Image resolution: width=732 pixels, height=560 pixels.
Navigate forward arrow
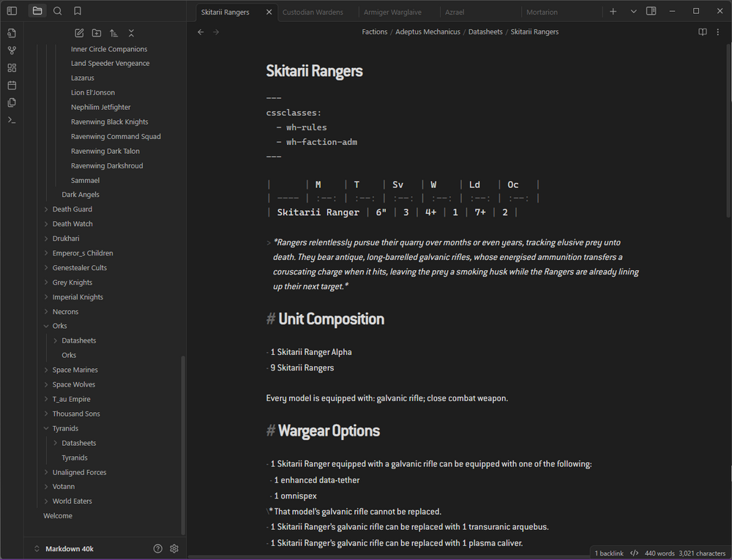click(216, 31)
